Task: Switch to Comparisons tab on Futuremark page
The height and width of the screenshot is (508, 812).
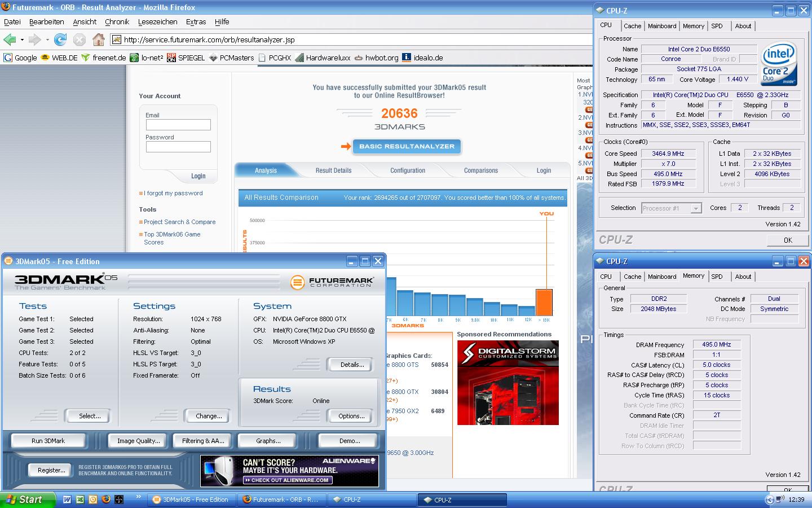Action: (x=481, y=170)
